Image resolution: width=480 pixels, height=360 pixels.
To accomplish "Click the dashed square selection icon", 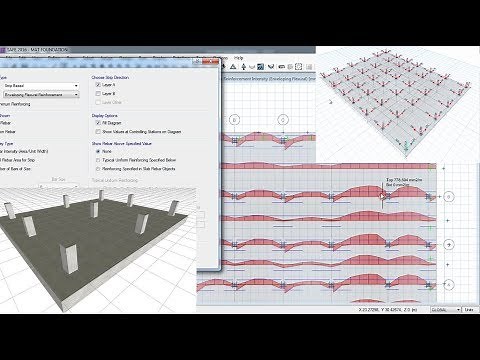I will [299, 67].
